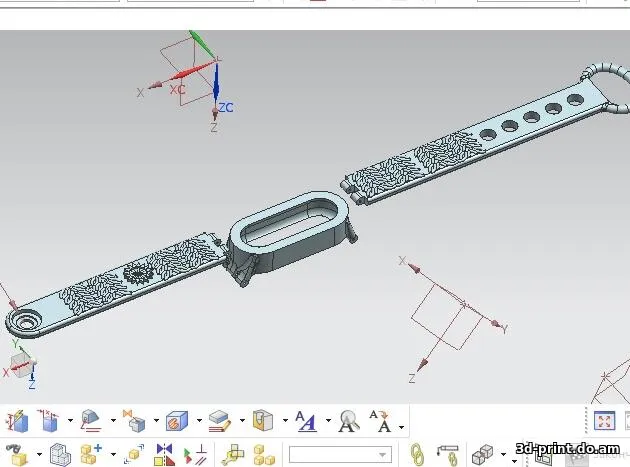Click the Mirror Assembly icon

tap(165, 455)
